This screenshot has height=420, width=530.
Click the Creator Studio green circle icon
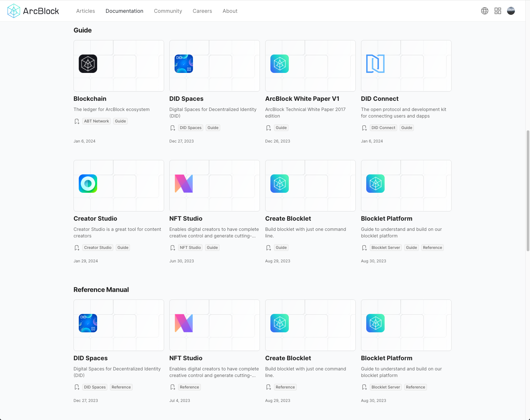(88, 184)
